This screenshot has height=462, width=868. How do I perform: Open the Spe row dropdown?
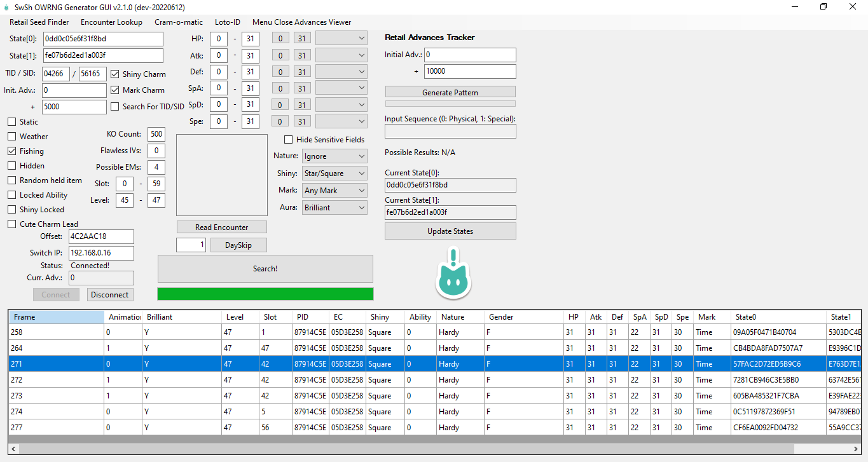click(x=341, y=121)
